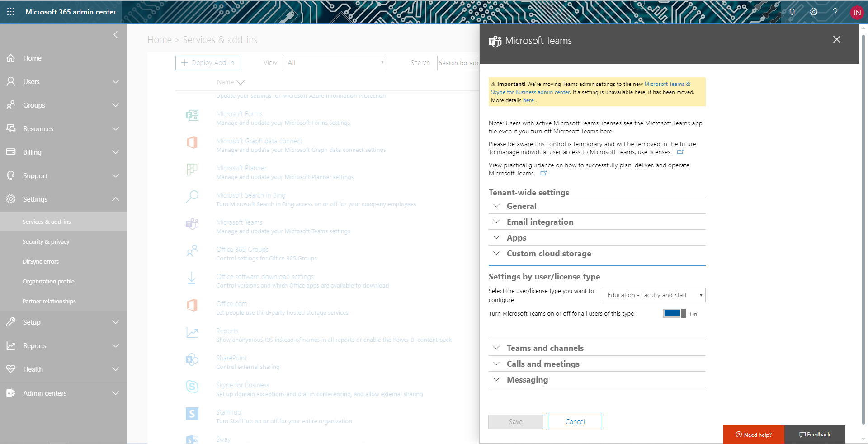Select Organization profile in sidebar
Screen dimensions: 868x444
(63, 281)
